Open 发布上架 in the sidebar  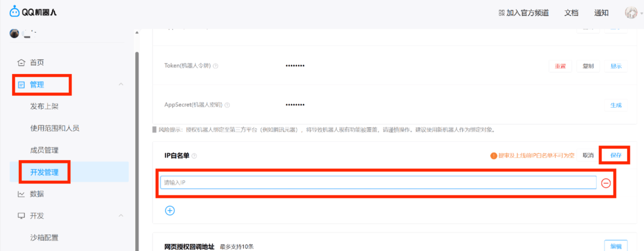click(x=48, y=107)
